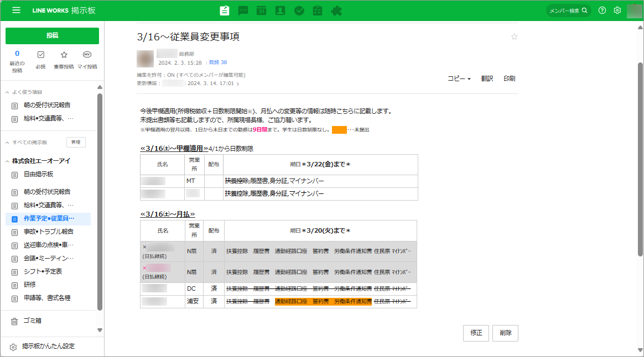Collapse the 株式会社エーオーアイ board group

coord(8,161)
